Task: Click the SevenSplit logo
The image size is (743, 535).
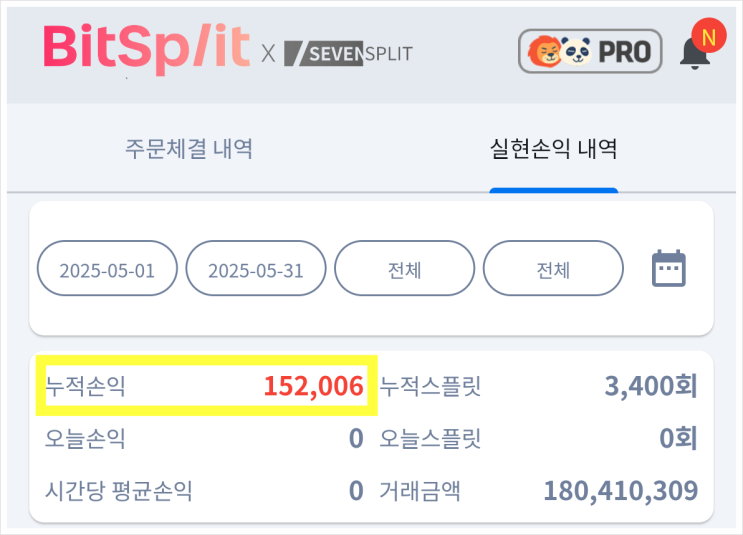Action: pos(348,53)
